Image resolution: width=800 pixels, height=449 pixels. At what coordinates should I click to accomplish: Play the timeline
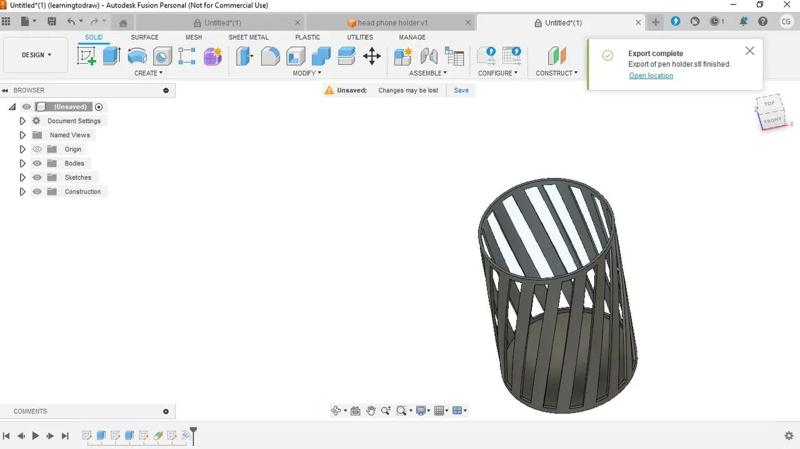pyautogui.click(x=35, y=436)
